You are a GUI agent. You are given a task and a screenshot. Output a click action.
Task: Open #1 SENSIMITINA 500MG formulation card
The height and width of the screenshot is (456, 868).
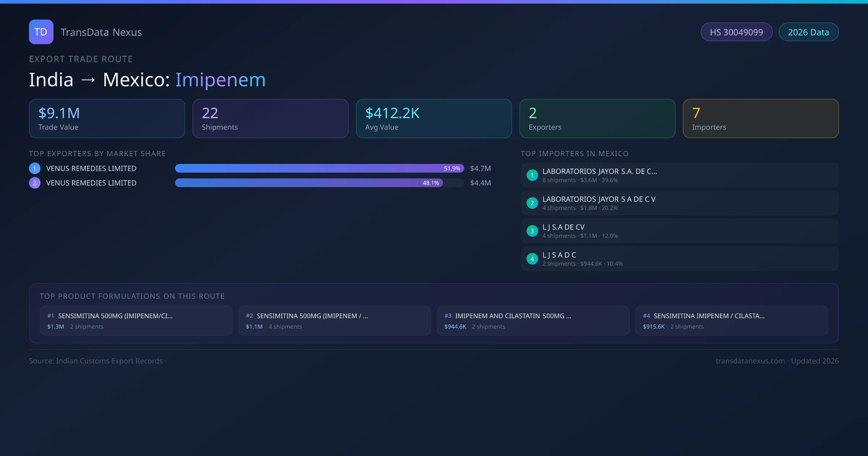[x=136, y=321]
